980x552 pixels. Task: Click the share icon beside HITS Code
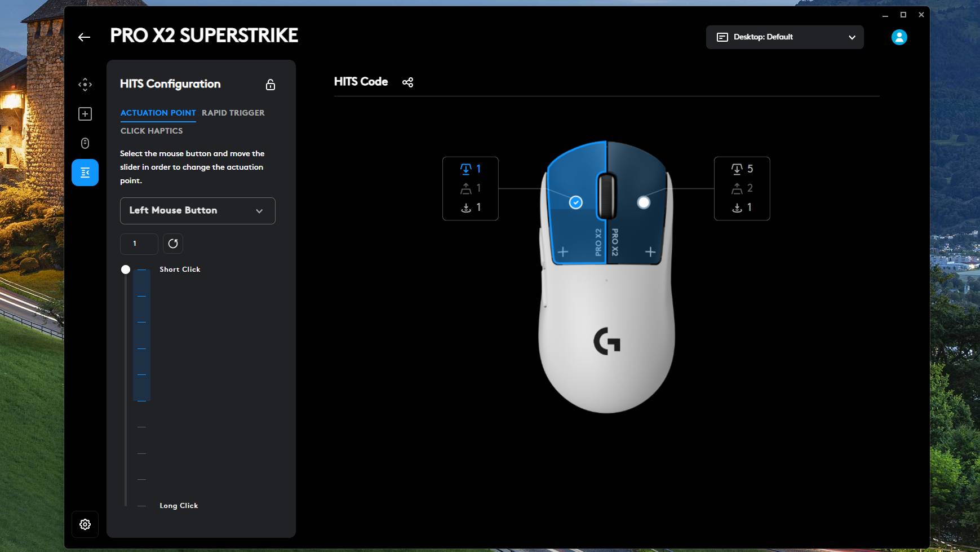(408, 82)
